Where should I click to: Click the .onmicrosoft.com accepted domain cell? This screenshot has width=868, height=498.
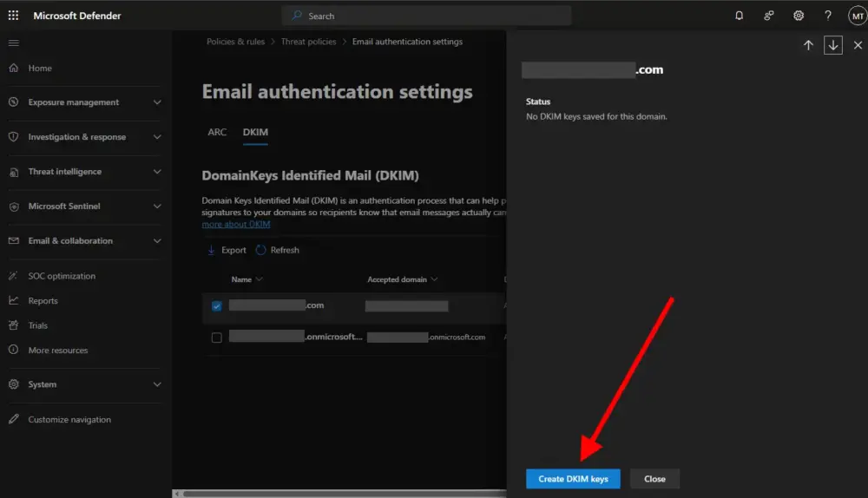(x=426, y=337)
